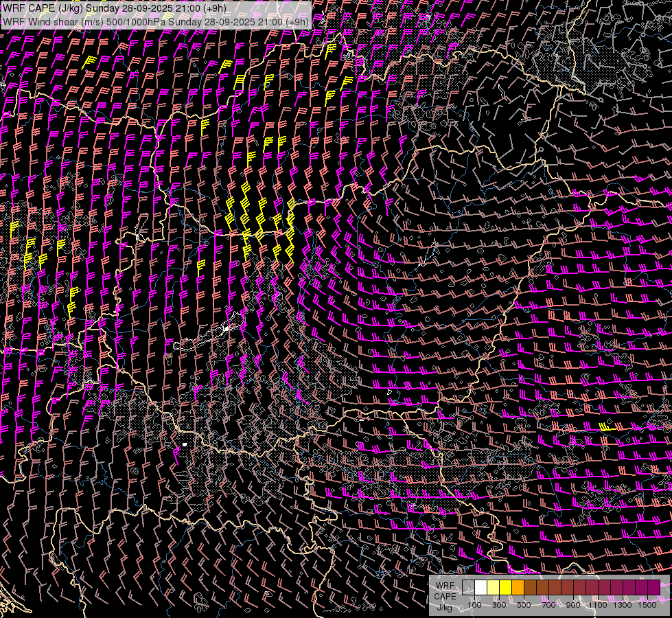Screen dimensions: 672x618
Task: Pick the bright yellow legend color box
Action: (x=506, y=588)
